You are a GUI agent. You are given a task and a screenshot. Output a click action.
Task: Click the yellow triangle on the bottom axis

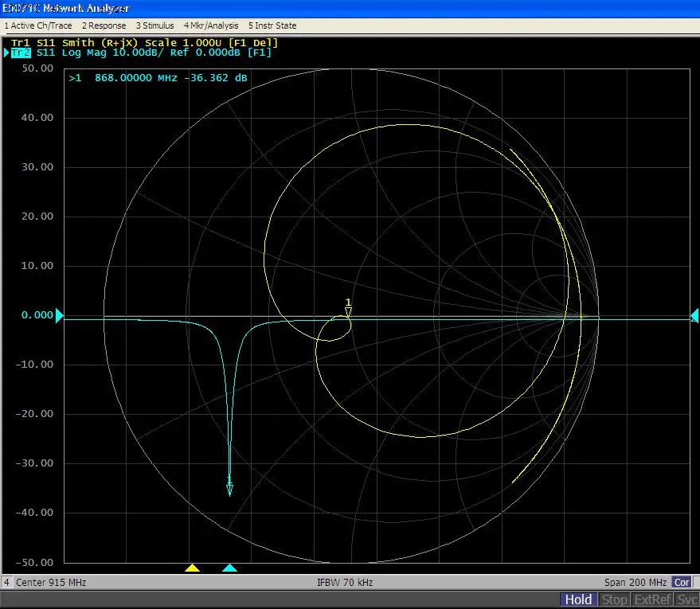[x=191, y=568]
